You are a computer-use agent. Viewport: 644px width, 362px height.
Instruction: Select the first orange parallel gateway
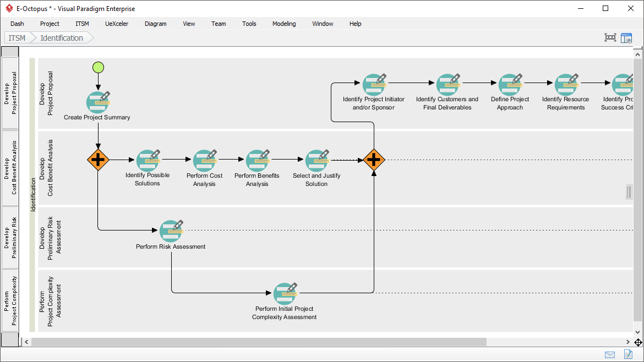tap(98, 160)
